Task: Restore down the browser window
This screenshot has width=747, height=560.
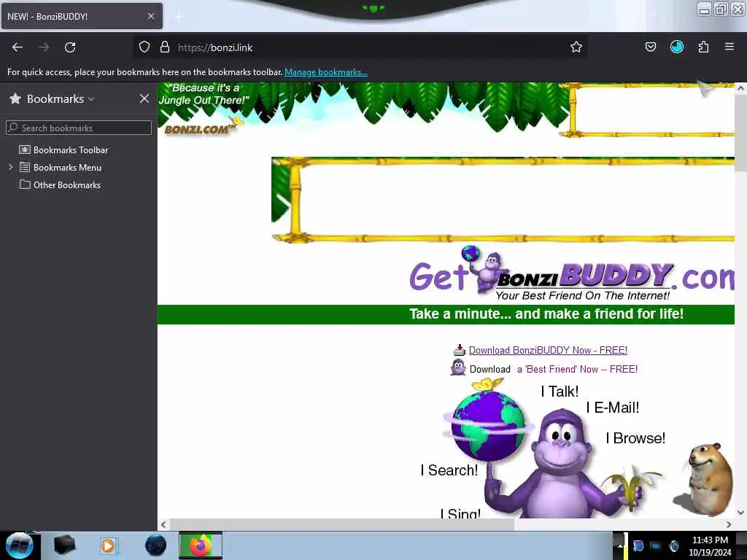Action: click(721, 9)
